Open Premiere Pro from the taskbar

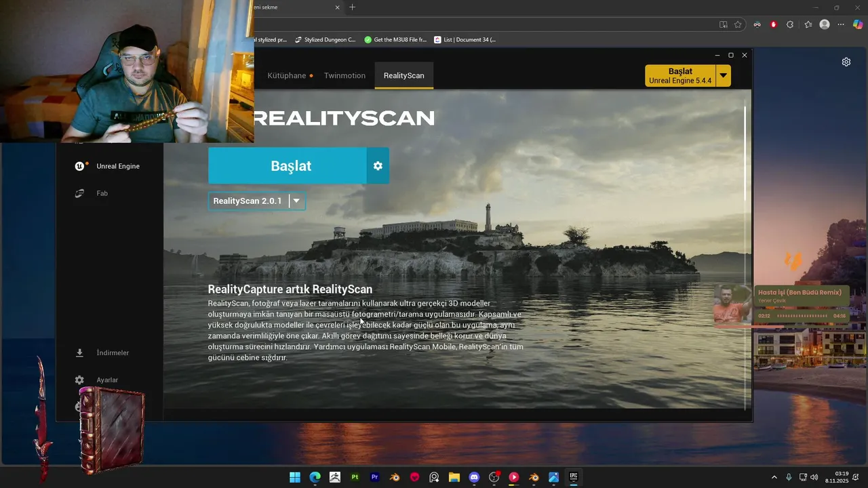coord(375,477)
